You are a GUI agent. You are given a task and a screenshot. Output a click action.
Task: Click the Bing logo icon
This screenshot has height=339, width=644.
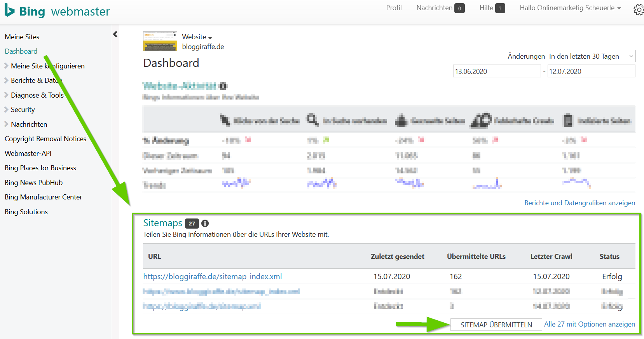tap(9, 10)
